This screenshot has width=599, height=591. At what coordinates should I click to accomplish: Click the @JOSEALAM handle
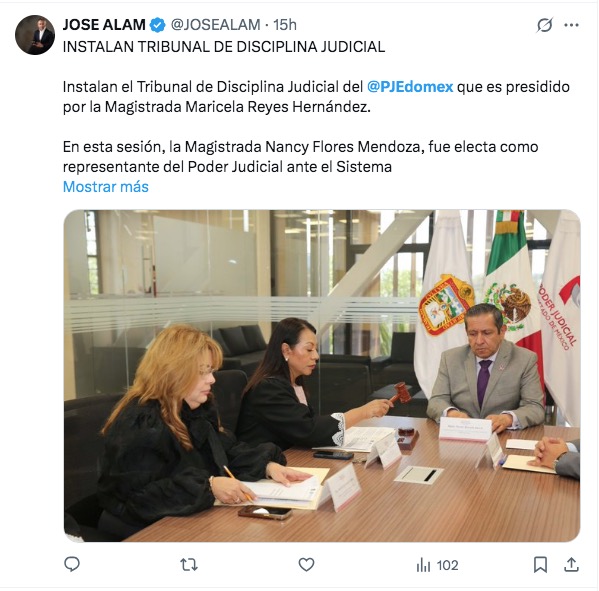click(215, 25)
